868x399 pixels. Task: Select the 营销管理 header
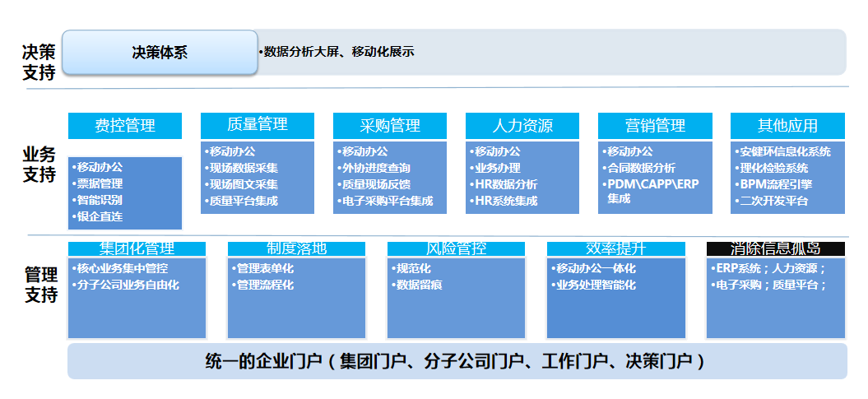pyautogui.click(x=656, y=126)
